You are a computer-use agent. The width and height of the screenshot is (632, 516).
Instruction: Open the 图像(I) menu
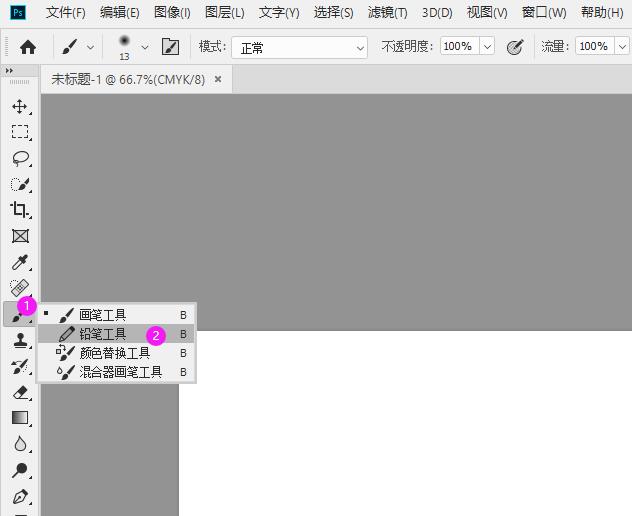click(x=172, y=12)
